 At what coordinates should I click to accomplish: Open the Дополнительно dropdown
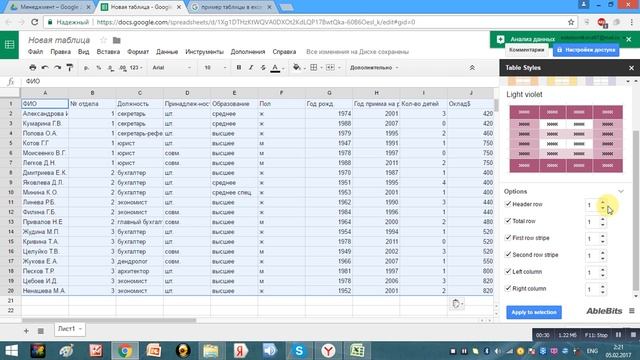pyautogui.click(x=374, y=68)
